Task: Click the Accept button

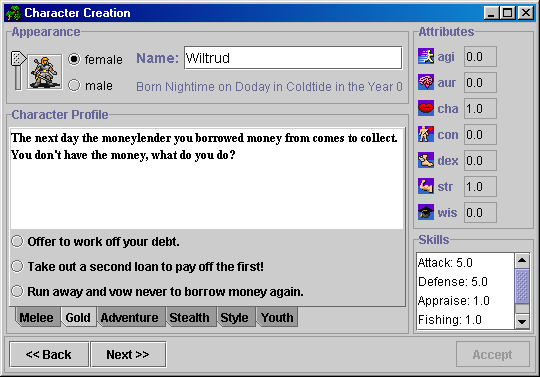Action: pos(492,354)
